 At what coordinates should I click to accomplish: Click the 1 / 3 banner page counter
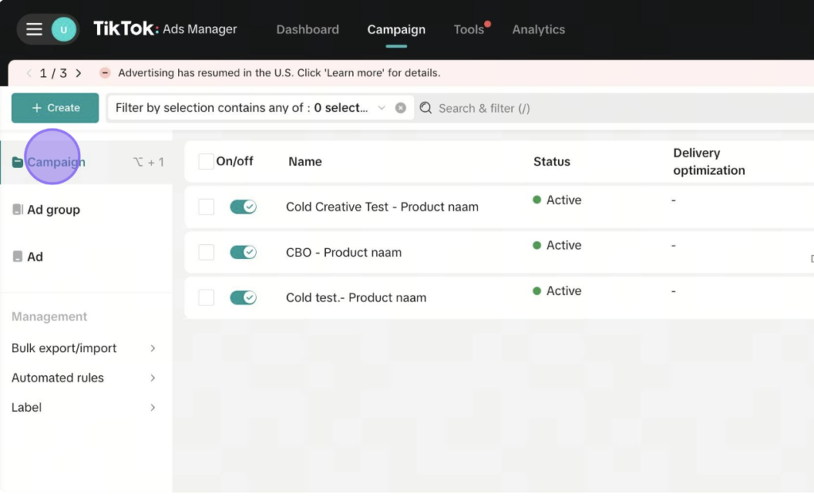pos(53,73)
